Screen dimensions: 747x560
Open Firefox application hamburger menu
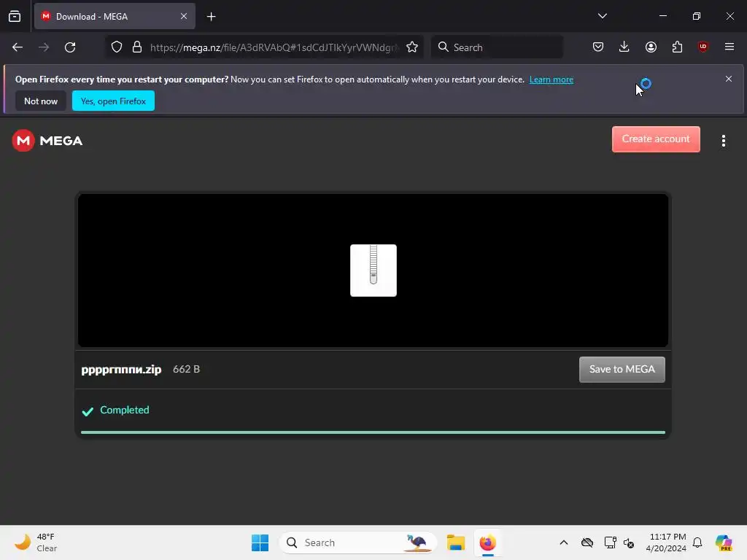pos(729,47)
